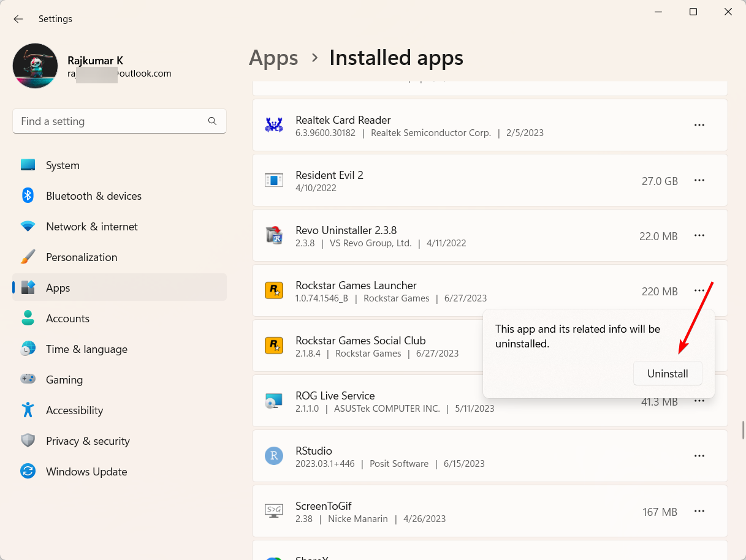This screenshot has width=746, height=560.
Task: Click the Apps breadcrumb link
Action: pyautogui.click(x=273, y=58)
